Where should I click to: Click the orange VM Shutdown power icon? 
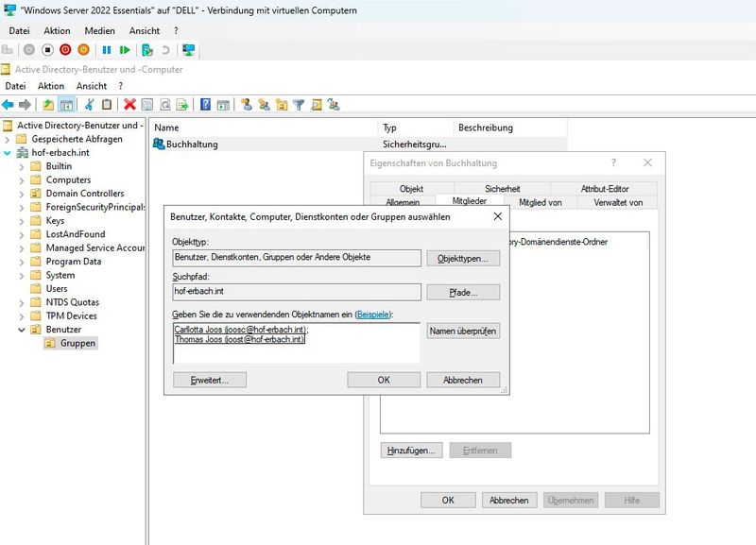pos(83,49)
